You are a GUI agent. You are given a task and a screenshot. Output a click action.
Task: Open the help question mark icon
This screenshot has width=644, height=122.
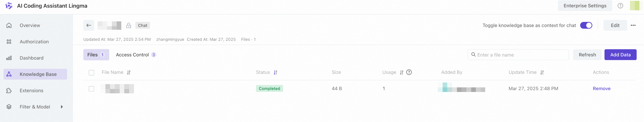[x=620, y=6]
